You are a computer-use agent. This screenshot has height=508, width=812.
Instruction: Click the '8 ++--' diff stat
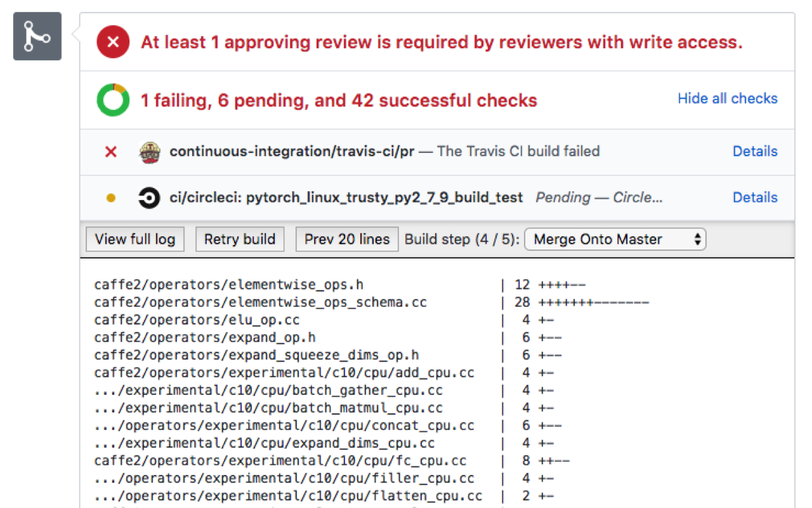(546, 461)
